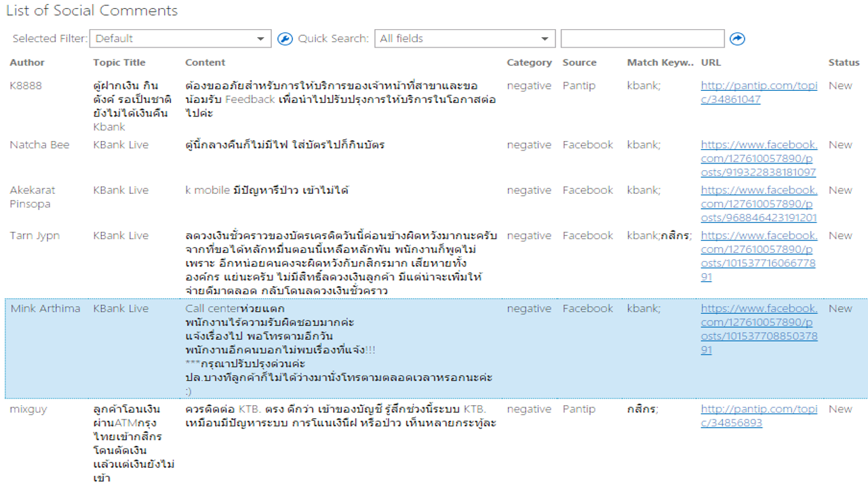Select the author Akekarat Pinsopa cell

(x=33, y=197)
